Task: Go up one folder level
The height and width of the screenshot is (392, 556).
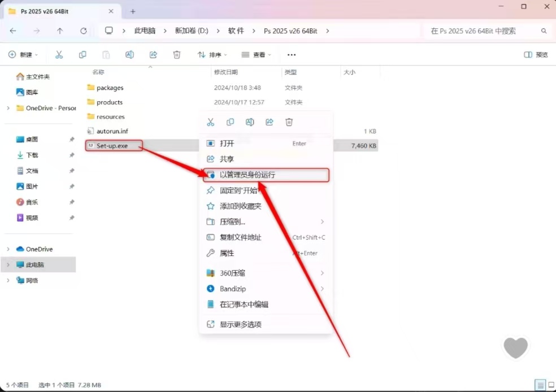Action: click(60, 31)
